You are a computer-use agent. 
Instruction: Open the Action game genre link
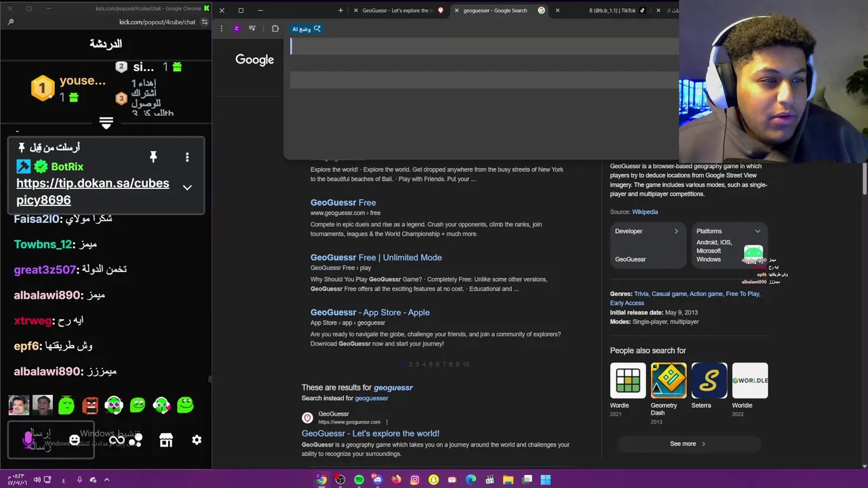point(706,293)
